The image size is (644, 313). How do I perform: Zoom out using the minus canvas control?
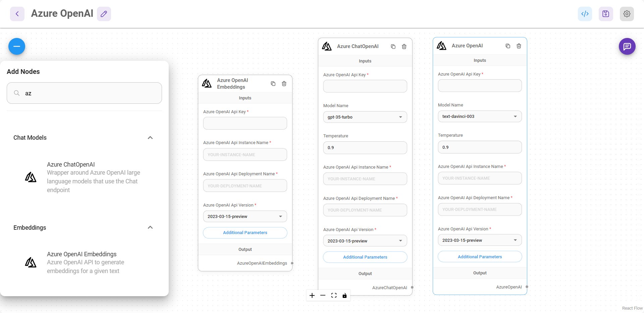[323, 296]
